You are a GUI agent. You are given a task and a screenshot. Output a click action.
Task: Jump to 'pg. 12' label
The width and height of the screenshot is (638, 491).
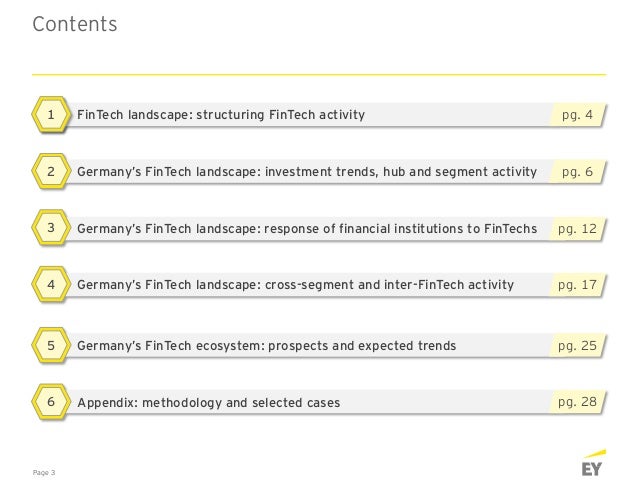[577, 229]
